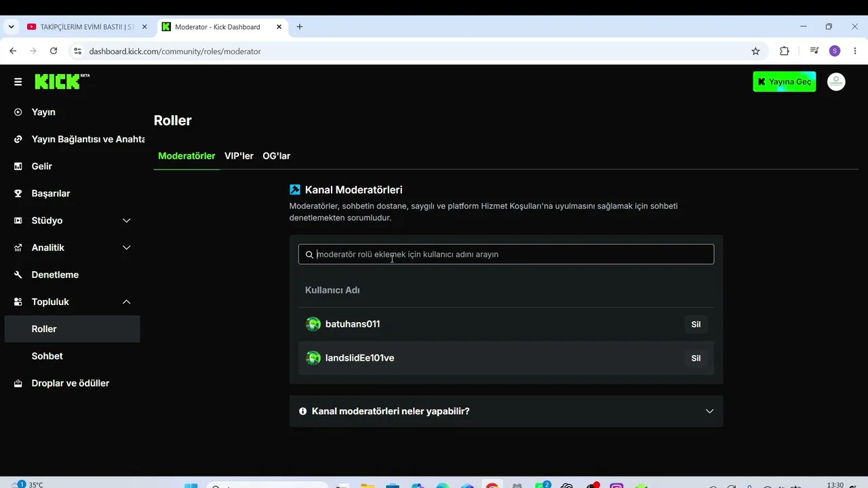
Task: Expand 'Kanal moderatörleri neler yapabilir?' section
Action: 506,411
